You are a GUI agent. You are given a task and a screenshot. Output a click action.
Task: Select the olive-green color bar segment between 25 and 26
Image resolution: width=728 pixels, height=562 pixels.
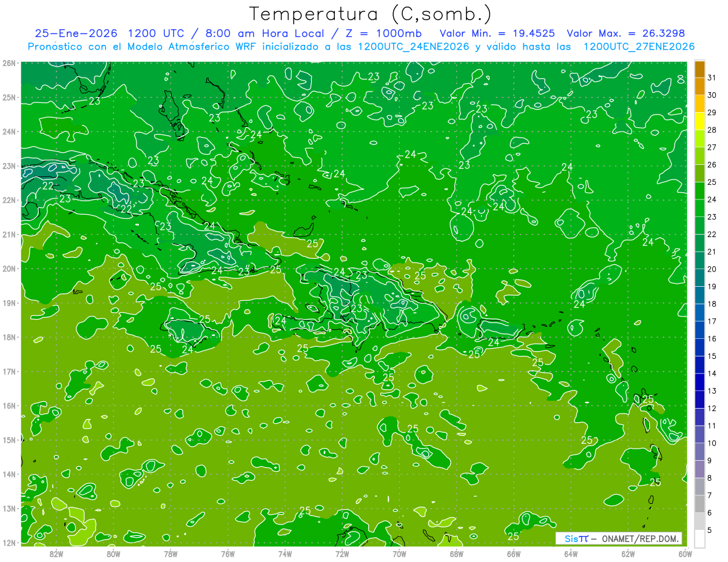tap(699, 173)
